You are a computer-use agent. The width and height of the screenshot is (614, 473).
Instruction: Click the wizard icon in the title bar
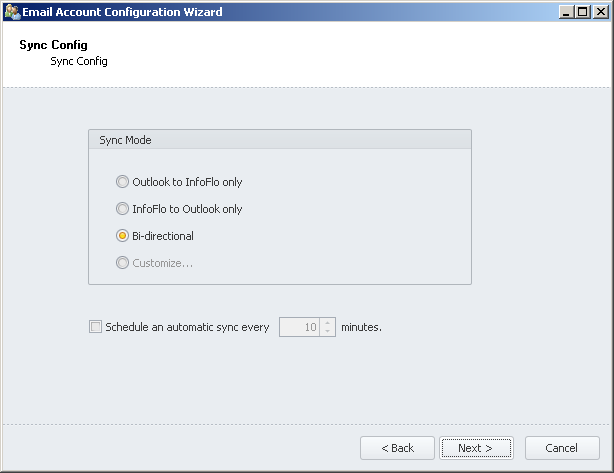[12, 12]
